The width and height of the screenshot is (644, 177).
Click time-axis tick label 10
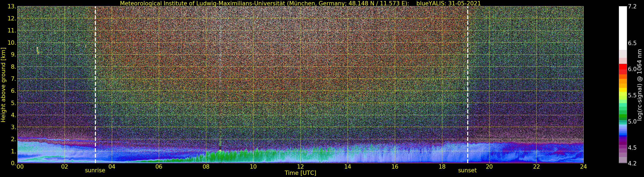[x=253, y=166]
